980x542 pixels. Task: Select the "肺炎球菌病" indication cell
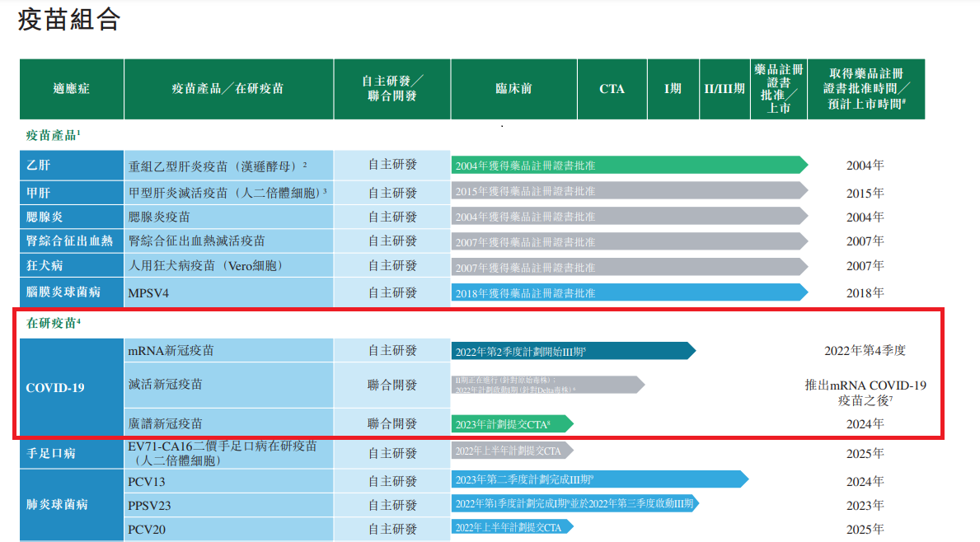[x=72, y=505]
